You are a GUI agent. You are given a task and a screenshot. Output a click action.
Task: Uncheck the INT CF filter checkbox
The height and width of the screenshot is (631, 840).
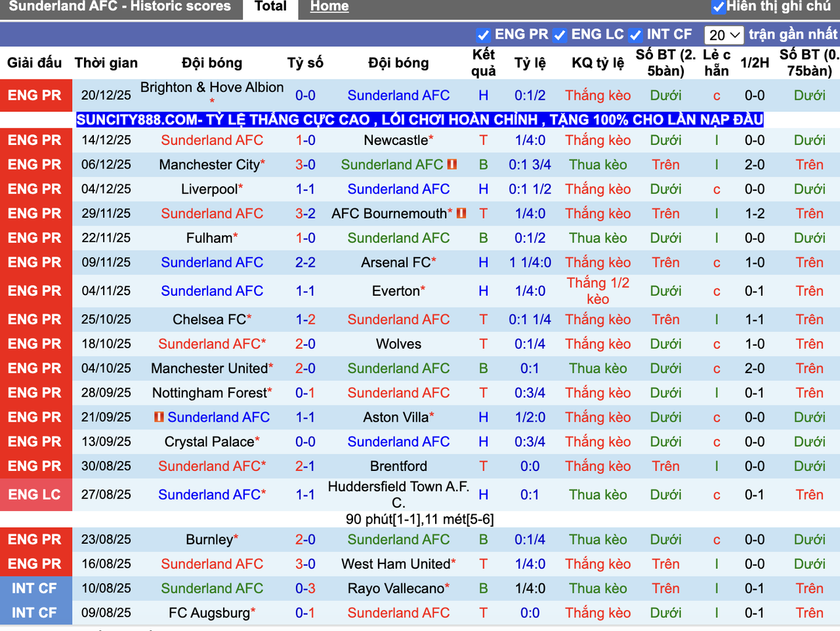635,34
